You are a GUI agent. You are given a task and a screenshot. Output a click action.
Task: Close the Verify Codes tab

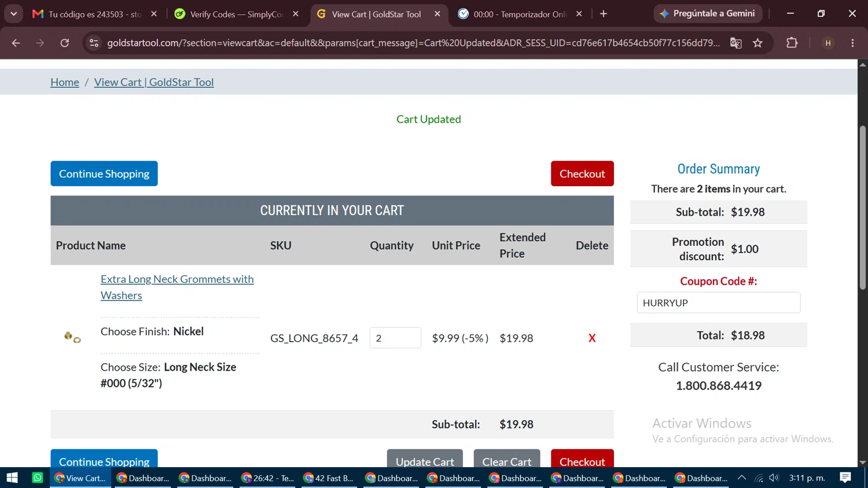296,14
